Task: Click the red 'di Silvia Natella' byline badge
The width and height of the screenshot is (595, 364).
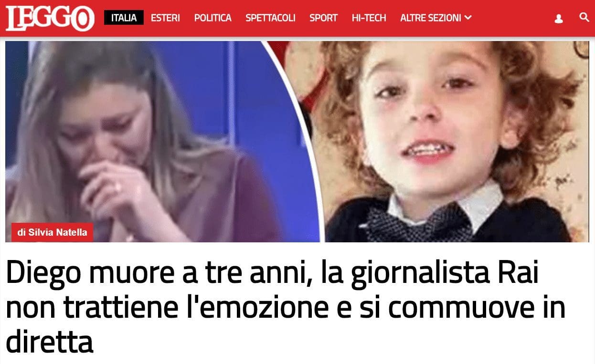Action: [52, 232]
